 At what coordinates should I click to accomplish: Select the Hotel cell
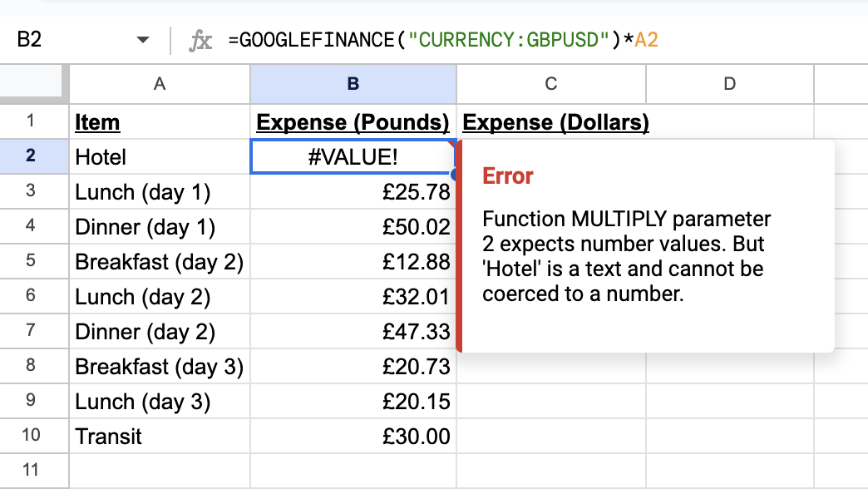159,156
